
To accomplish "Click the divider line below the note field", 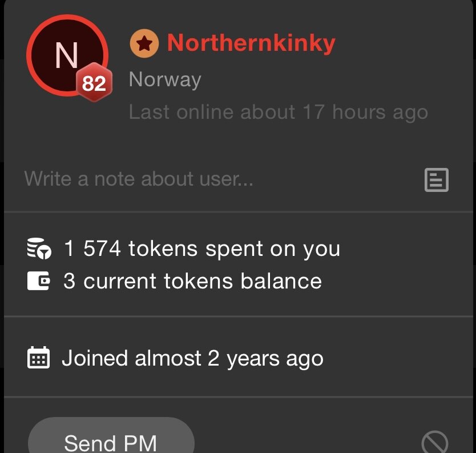I will tap(240, 212).
